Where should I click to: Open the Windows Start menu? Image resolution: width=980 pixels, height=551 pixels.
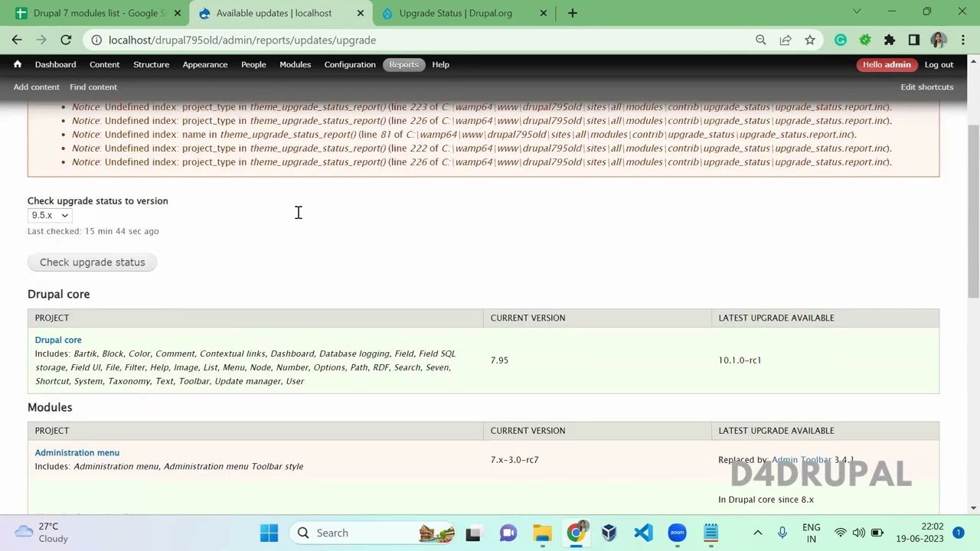pos(269,533)
